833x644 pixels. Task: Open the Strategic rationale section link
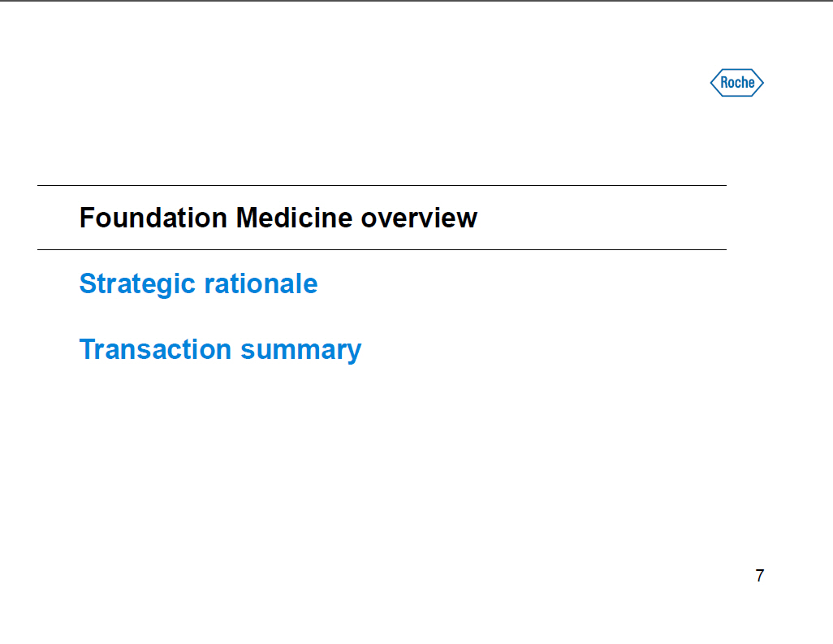tap(198, 283)
